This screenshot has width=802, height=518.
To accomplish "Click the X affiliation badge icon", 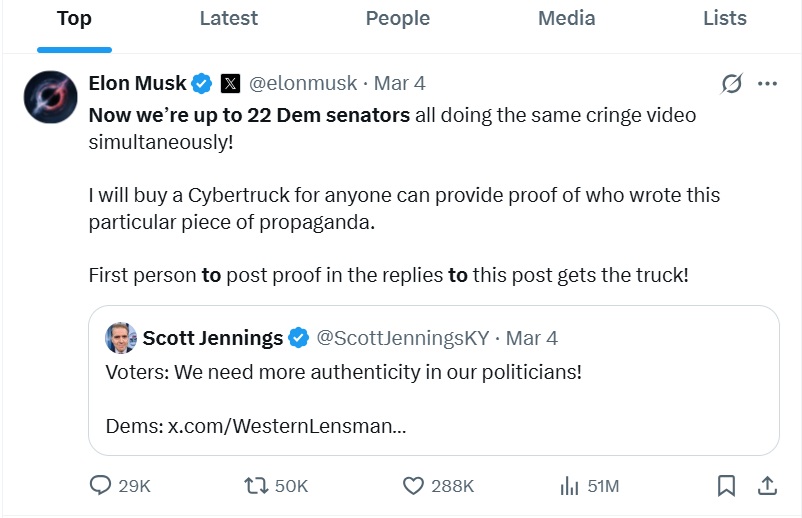I will click(230, 83).
